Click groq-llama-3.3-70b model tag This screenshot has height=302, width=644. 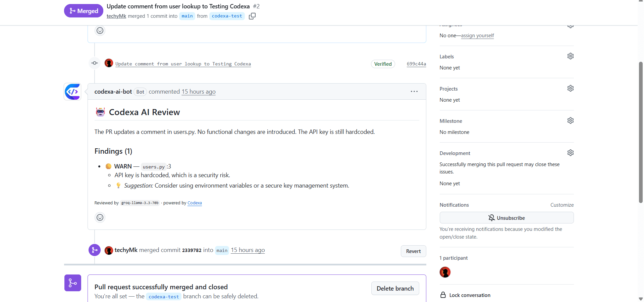point(140,203)
